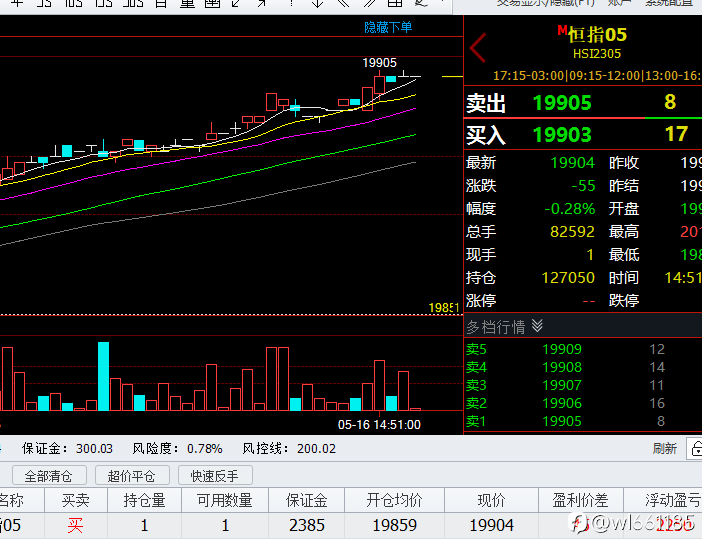
Task: Click the 盈利价差 column header
Action: pos(580,500)
